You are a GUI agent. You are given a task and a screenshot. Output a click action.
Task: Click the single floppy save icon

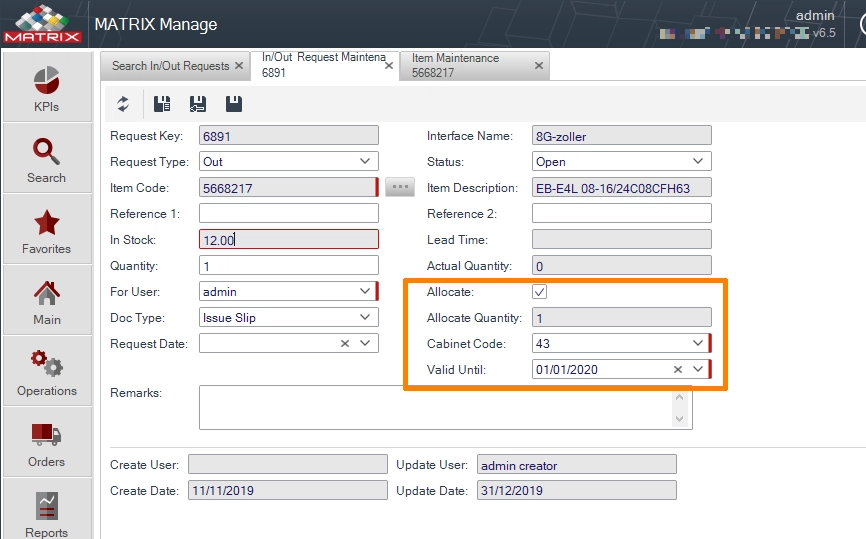click(x=234, y=104)
